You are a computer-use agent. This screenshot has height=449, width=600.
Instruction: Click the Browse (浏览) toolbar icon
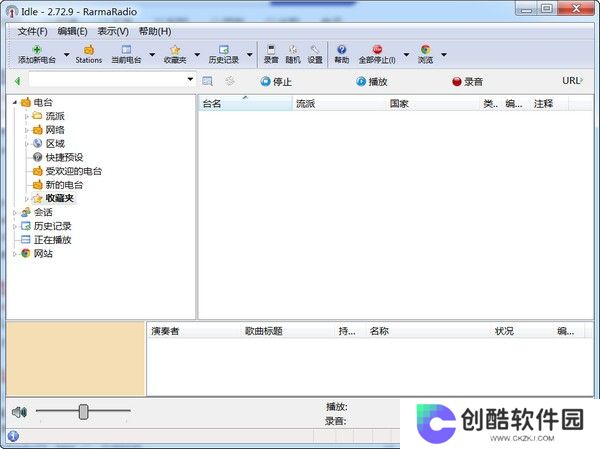[425, 49]
